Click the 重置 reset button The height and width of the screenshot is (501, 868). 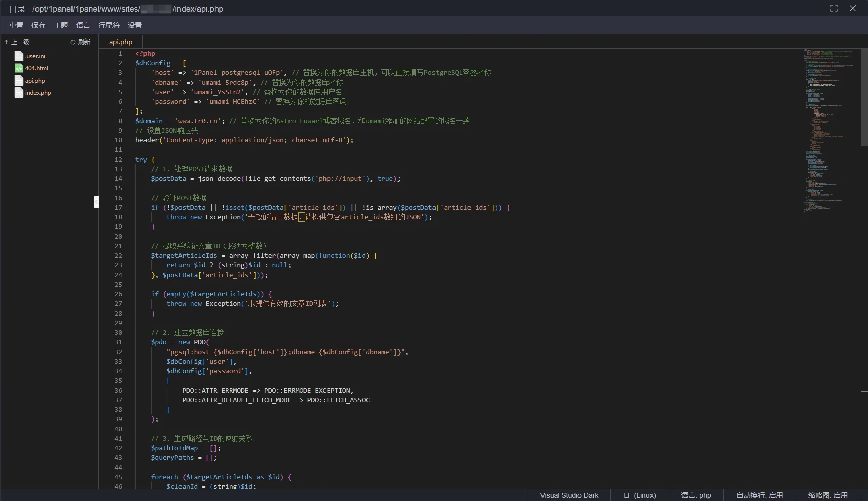16,25
